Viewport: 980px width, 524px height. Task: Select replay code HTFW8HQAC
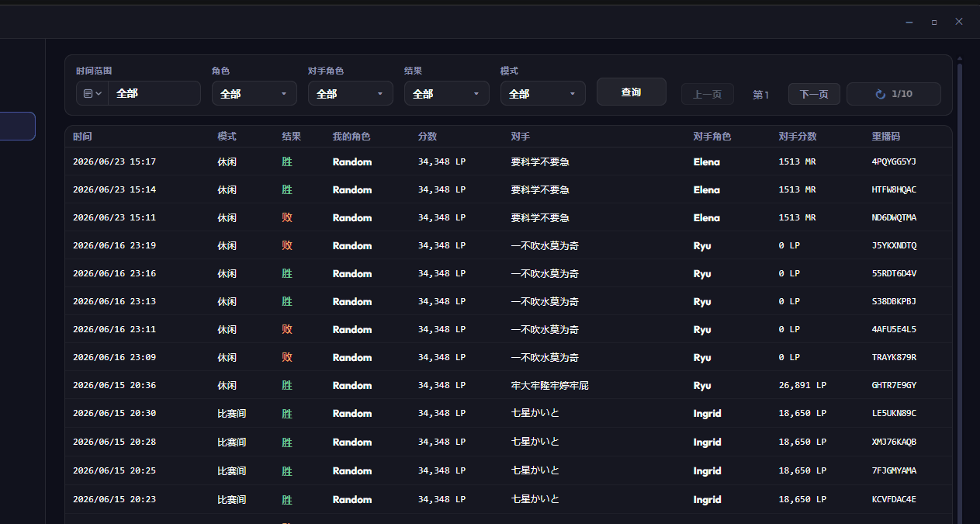[x=894, y=190]
